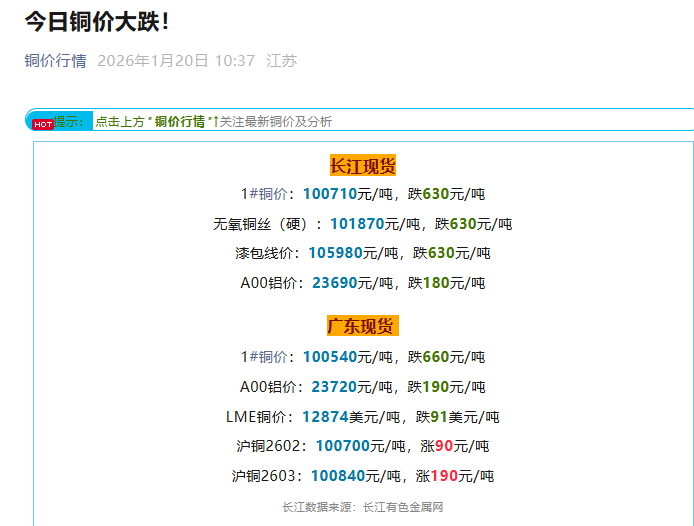
Task: Click the cyan 提示 label in the banner
Action: pos(70,121)
